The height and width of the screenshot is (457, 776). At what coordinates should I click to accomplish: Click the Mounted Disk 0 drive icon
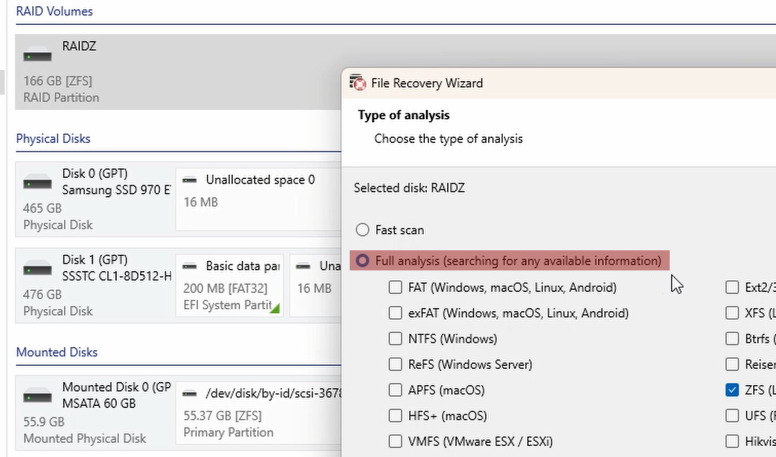click(x=37, y=396)
